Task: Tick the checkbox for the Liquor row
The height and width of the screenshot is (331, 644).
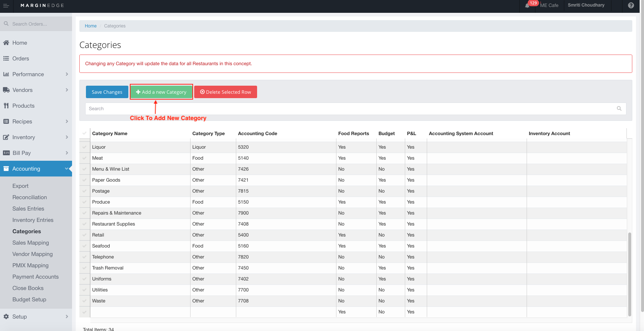Action: 84,147
